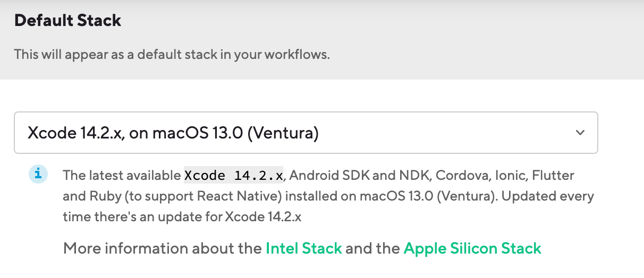Viewport: 644px width, 278px height.
Task: Click the 'More information about the' text
Action: [163, 248]
